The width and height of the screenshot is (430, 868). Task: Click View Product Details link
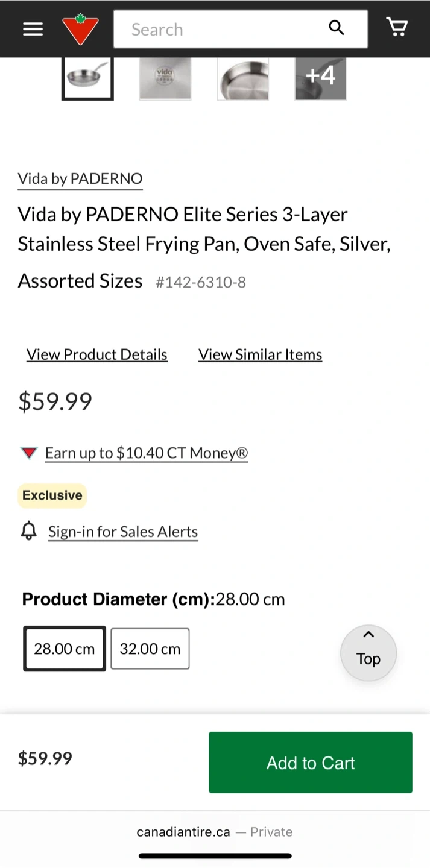pos(97,354)
